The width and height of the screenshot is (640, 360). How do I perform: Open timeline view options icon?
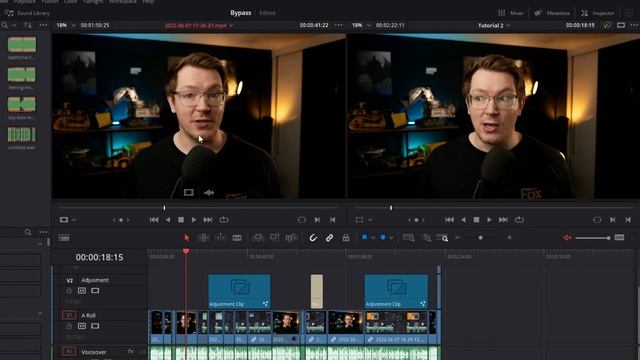(64, 238)
